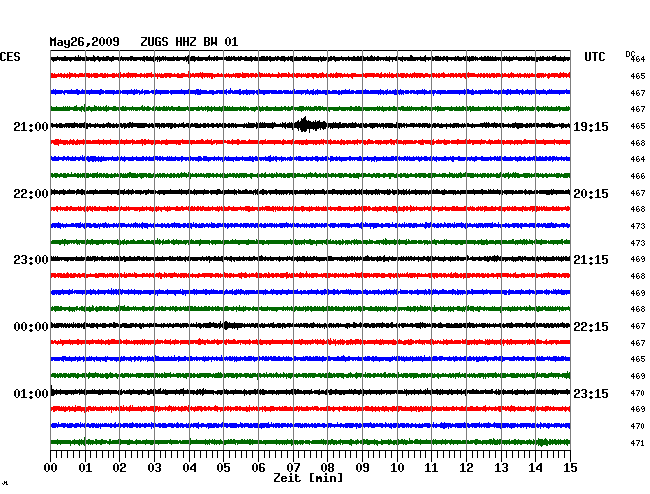Select the 23:00 local time label

(x=31, y=260)
